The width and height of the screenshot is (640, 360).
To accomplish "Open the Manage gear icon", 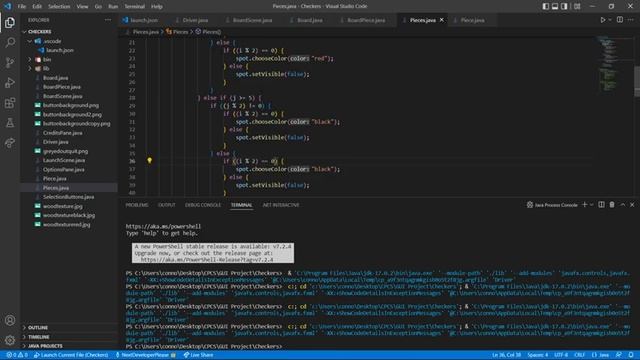I will pos(10,340).
